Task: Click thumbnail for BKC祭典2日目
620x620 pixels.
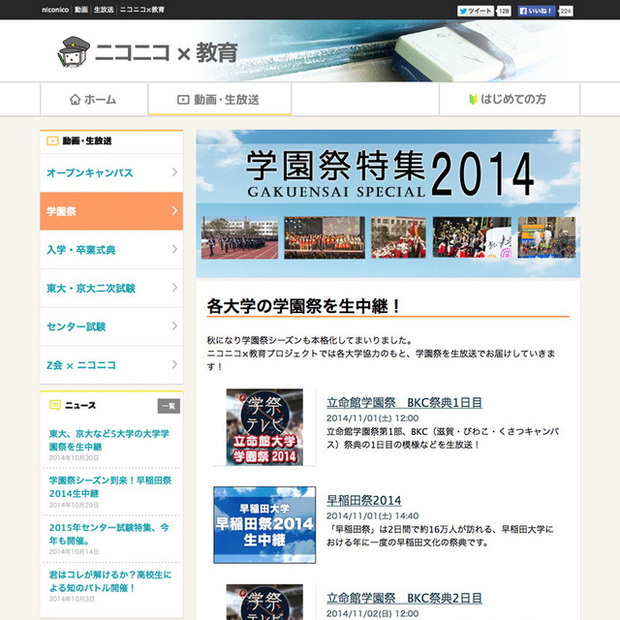Action: (x=265, y=602)
